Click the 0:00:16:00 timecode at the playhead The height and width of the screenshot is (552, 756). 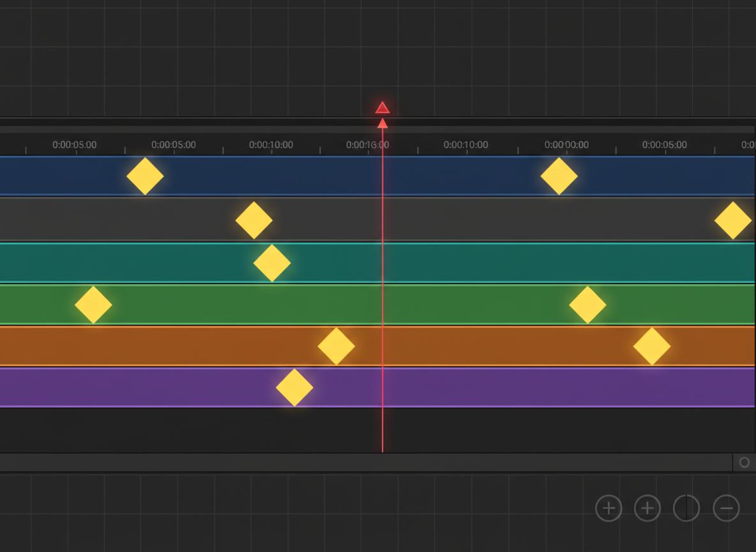coord(367,145)
